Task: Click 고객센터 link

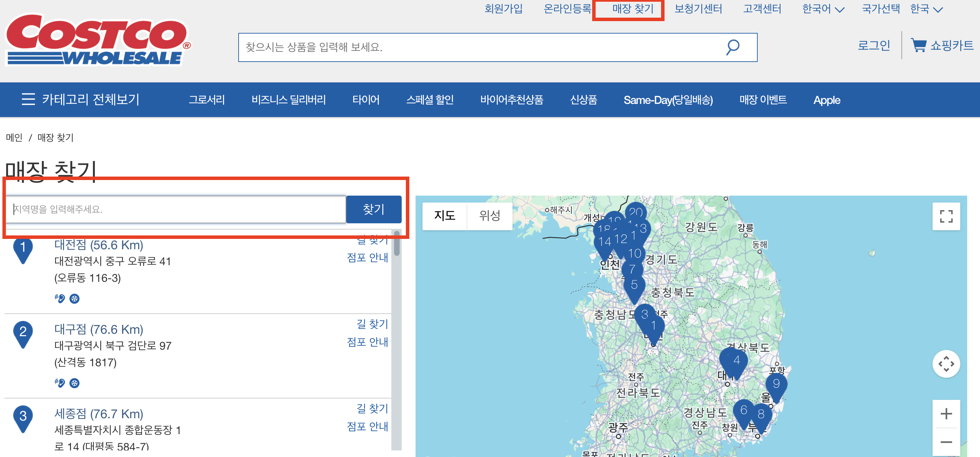Action: [x=762, y=9]
